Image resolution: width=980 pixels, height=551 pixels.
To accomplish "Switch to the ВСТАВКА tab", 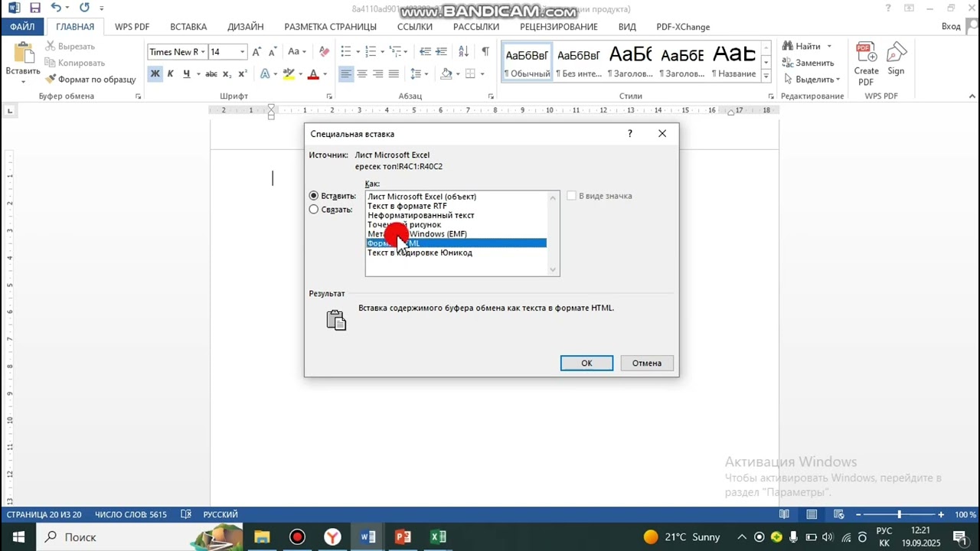I will pyautogui.click(x=188, y=26).
